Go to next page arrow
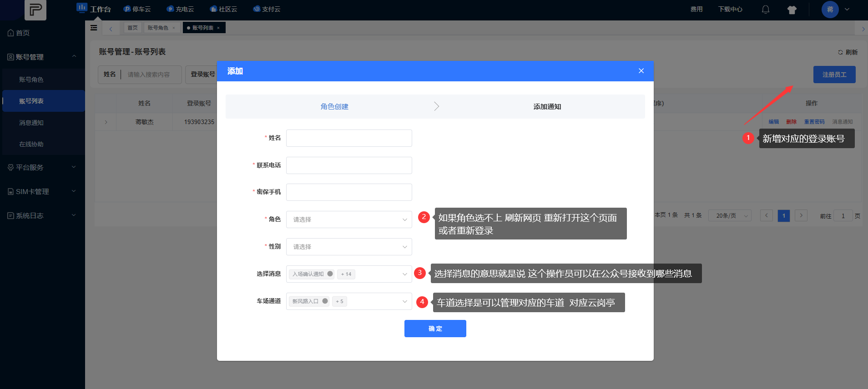The height and width of the screenshot is (389, 868). point(801,215)
